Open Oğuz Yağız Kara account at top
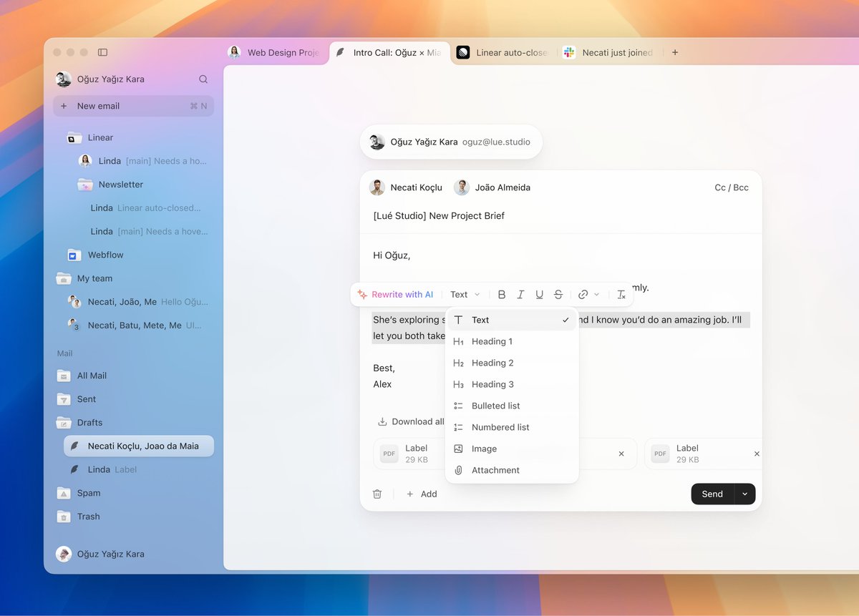Screen dimensions: 859x616 (100, 79)
